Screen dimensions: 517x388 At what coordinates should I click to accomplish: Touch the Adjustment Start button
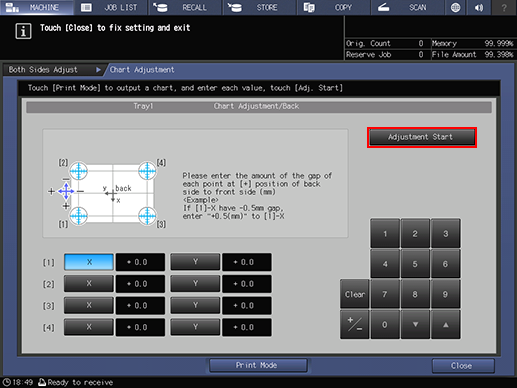click(422, 137)
